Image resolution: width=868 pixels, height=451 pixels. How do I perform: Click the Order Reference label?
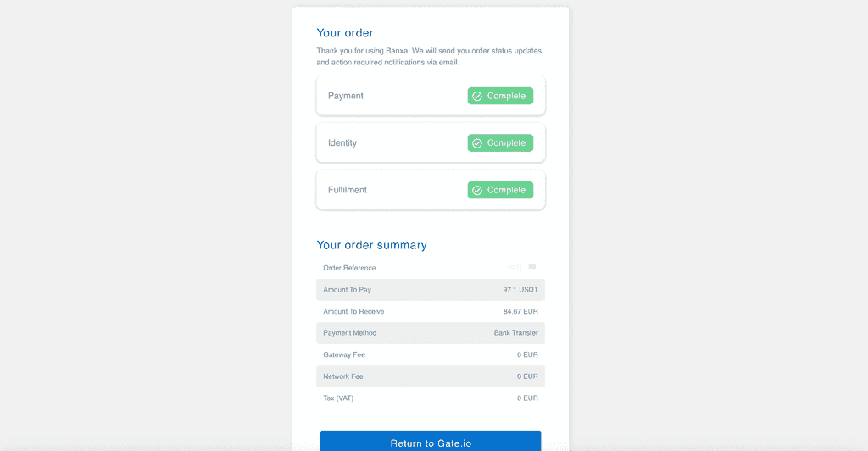pyautogui.click(x=349, y=268)
